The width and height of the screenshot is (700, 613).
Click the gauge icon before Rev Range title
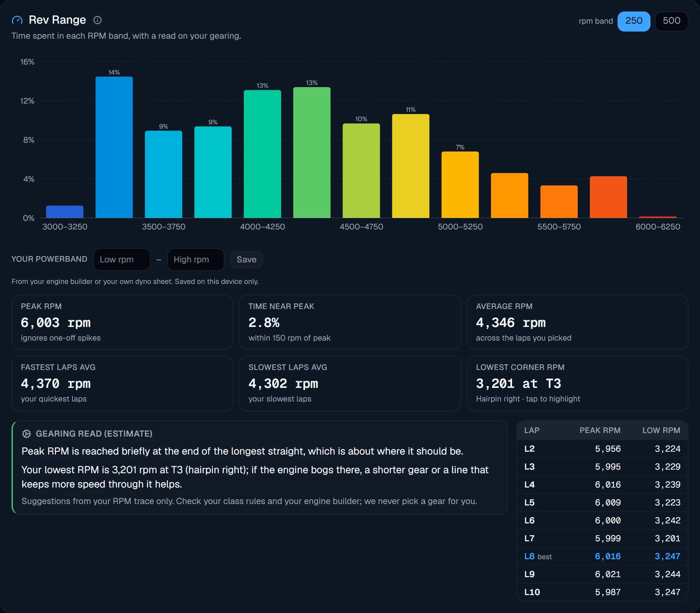pyautogui.click(x=17, y=20)
